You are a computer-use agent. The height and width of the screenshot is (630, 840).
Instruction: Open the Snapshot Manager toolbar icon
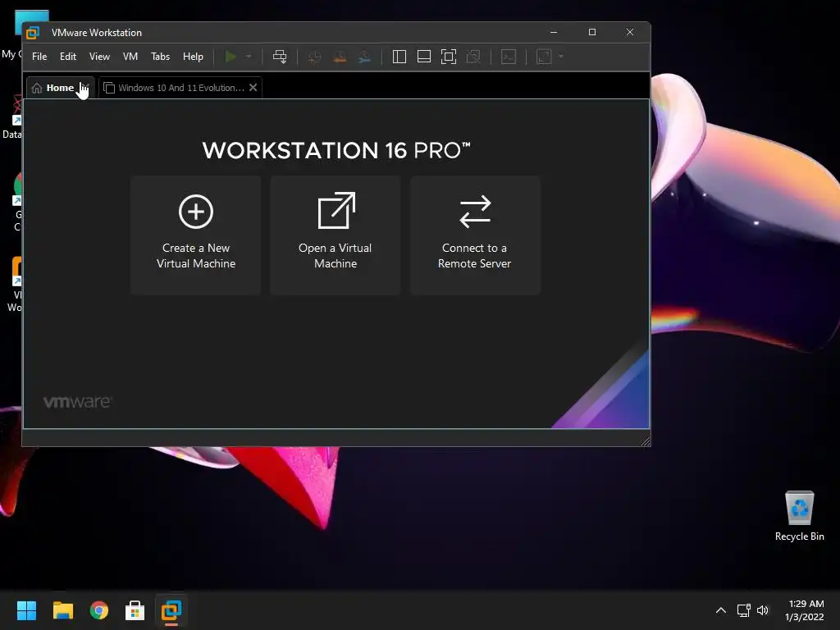[365, 57]
